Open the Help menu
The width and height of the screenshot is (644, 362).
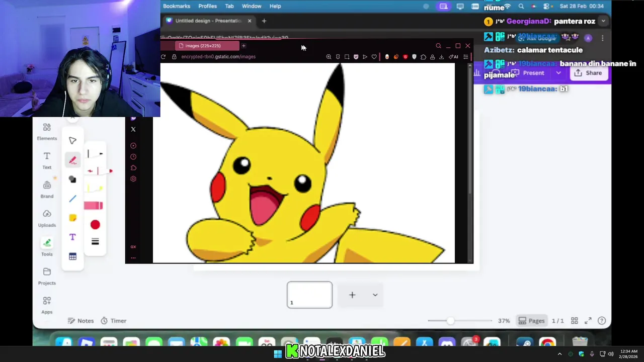click(x=275, y=6)
